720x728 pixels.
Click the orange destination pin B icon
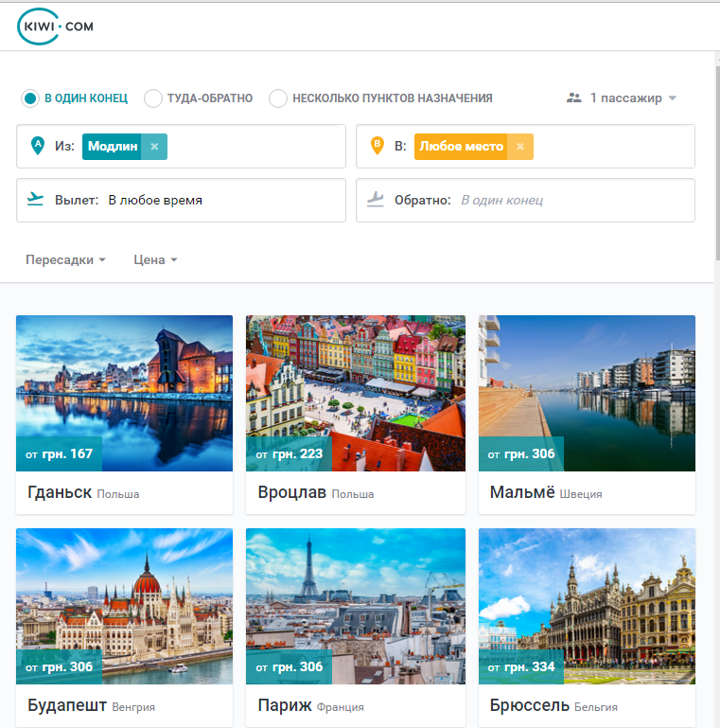(378, 146)
